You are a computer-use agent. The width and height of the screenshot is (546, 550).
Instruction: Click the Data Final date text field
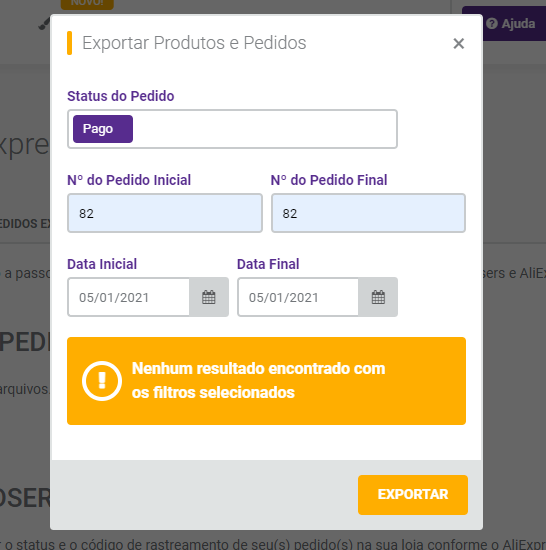click(x=298, y=297)
